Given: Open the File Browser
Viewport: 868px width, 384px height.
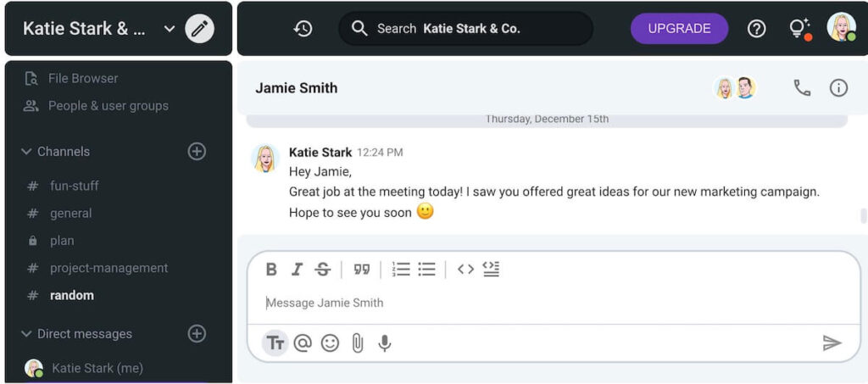Looking at the screenshot, I should coord(82,78).
